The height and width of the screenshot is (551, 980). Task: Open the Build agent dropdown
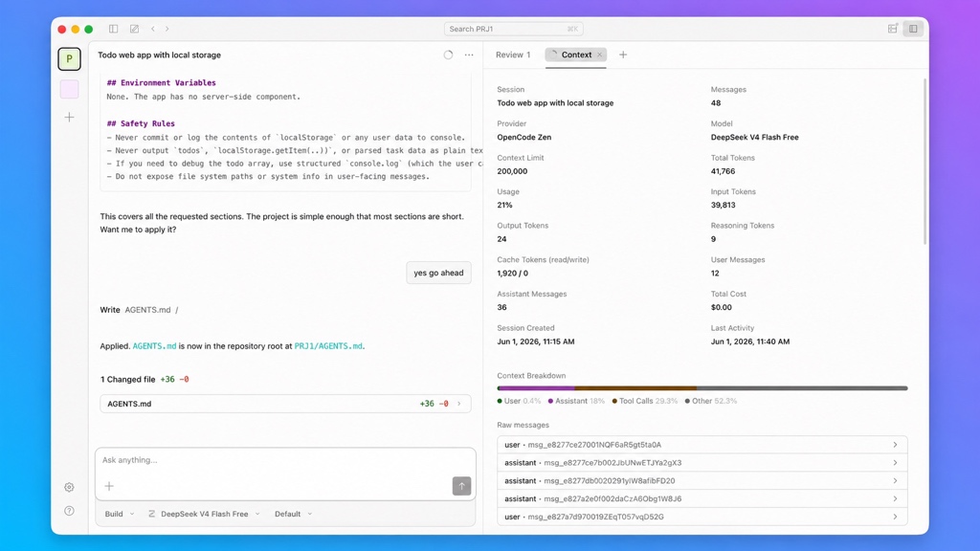coord(120,514)
